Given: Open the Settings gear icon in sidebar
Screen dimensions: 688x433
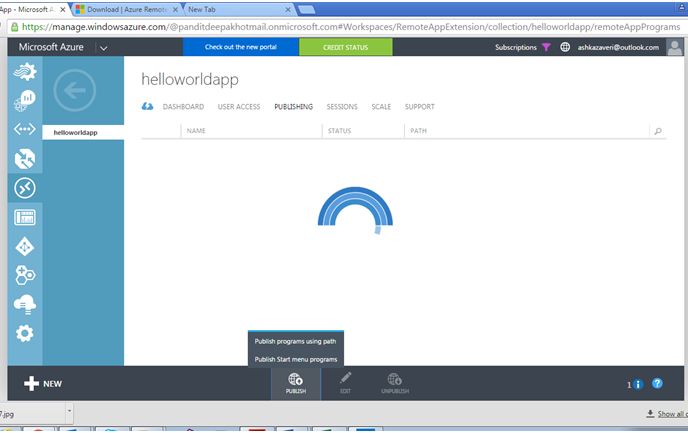Looking at the screenshot, I should [25, 333].
